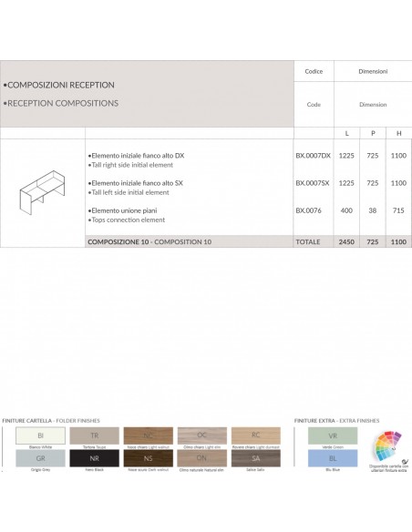Click code BX.0076 in the table
The height and width of the screenshot is (532, 412).
pyautogui.click(x=308, y=210)
